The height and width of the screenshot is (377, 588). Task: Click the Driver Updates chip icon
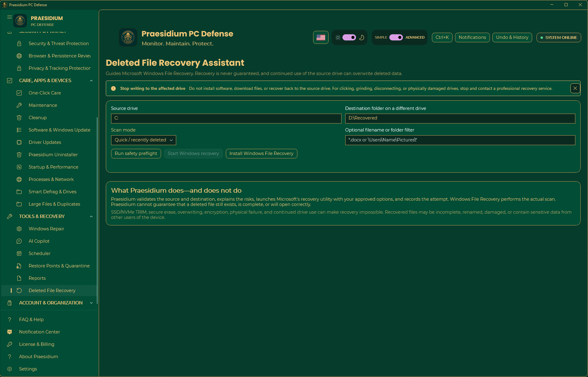[19, 142]
